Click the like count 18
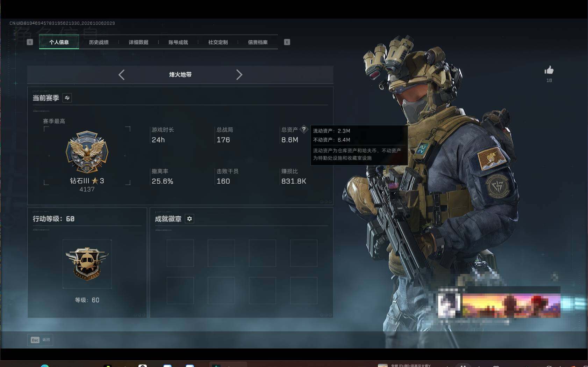Screen dimensions: 588x367 tap(549, 80)
